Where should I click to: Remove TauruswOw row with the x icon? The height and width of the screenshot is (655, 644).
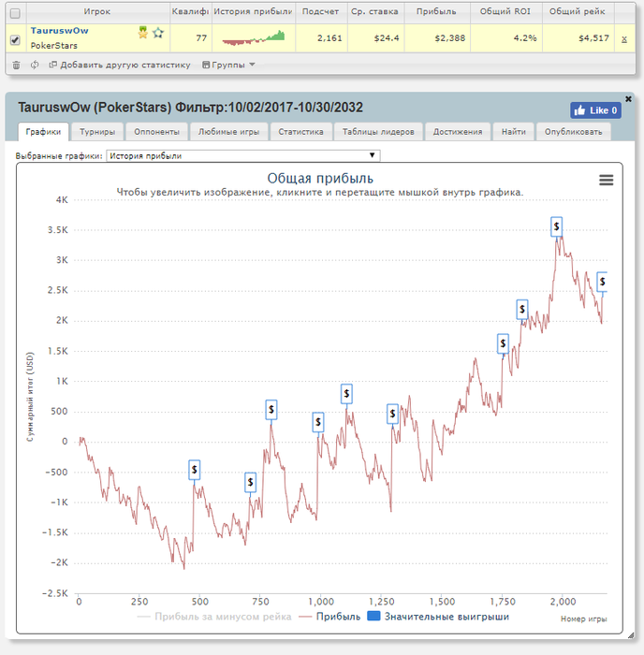point(624,38)
